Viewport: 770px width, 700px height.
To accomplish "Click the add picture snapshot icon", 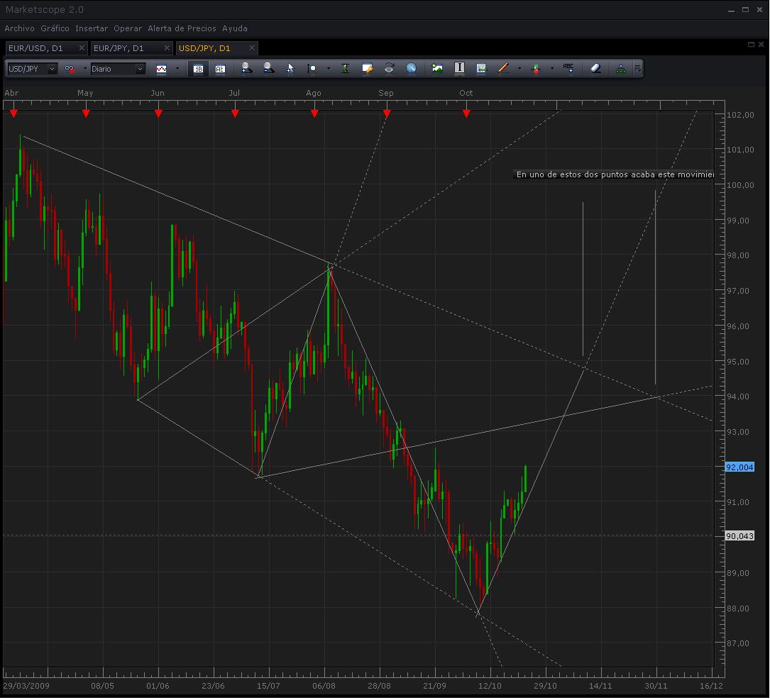I will point(437,68).
